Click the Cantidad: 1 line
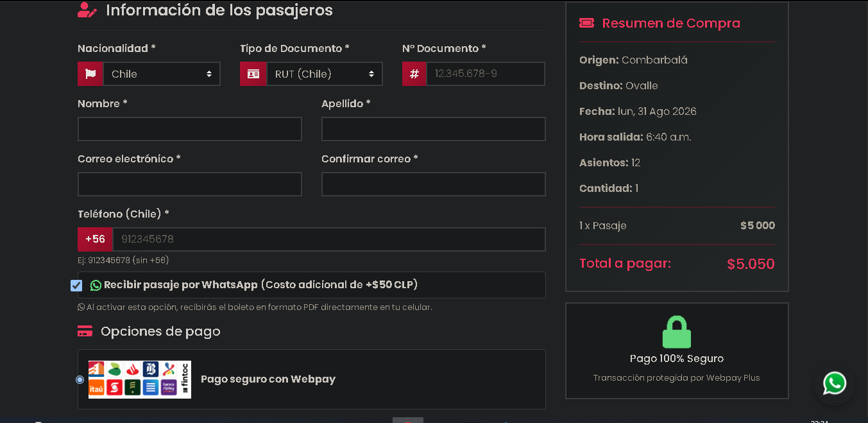 [x=609, y=189]
